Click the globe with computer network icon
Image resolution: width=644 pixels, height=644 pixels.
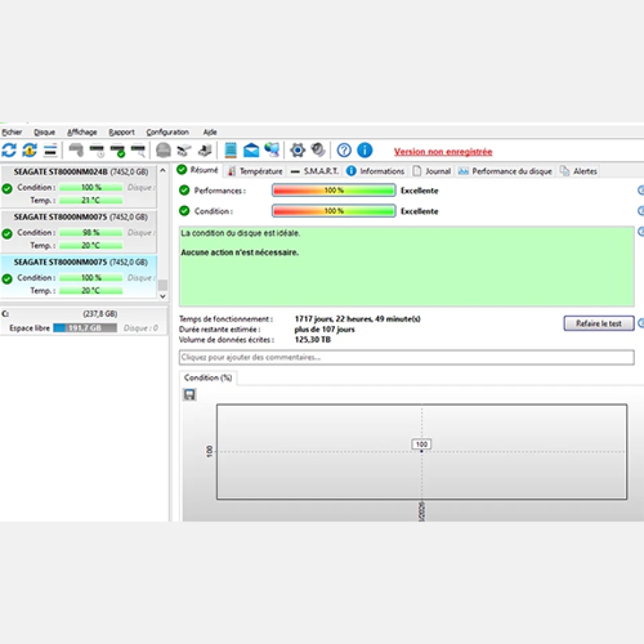tap(272, 150)
